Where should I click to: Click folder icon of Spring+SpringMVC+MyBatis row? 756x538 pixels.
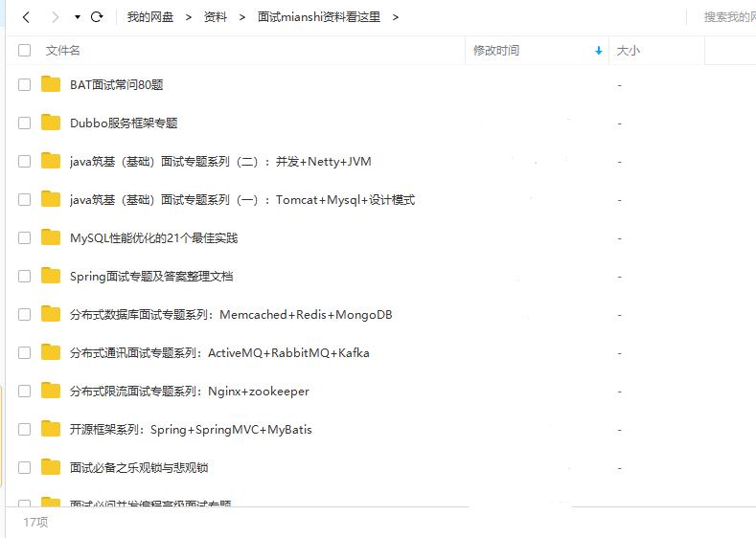(x=51, y=429)
